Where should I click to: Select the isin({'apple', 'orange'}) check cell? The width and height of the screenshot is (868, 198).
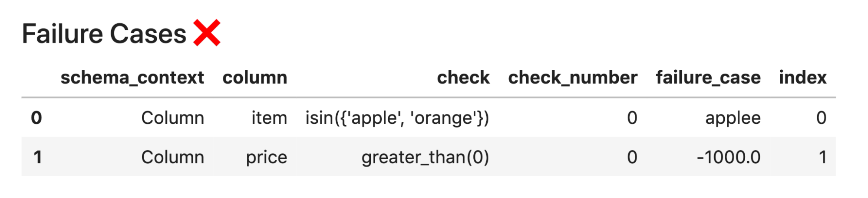(397, 118)
